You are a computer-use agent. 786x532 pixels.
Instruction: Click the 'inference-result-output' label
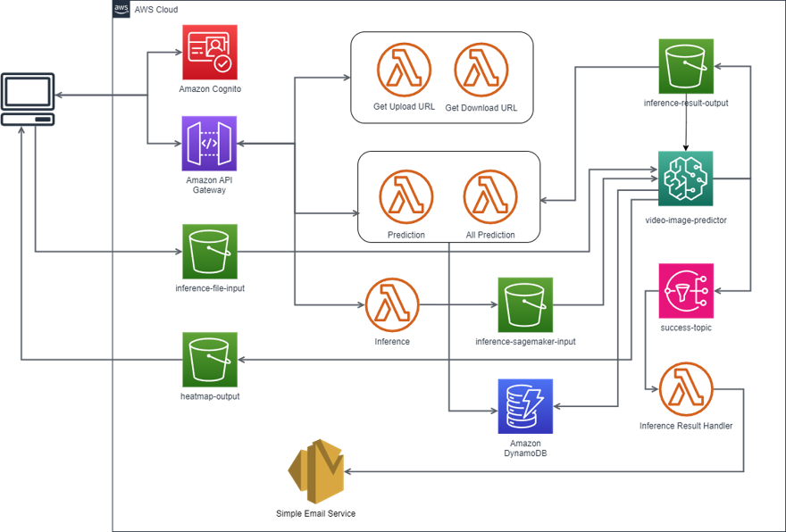click(686, 103)
